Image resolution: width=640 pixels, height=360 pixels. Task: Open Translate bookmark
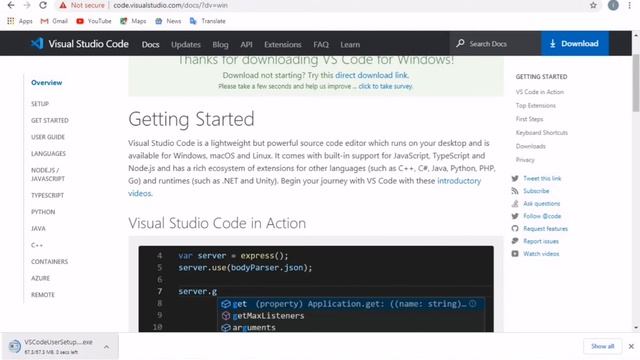207,21
